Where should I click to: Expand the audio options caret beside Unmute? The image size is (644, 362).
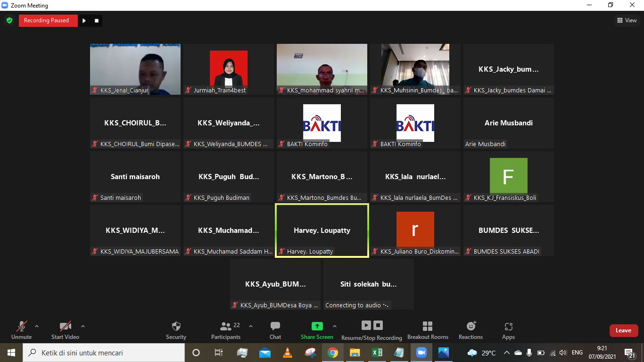click(x=37, y=326)
